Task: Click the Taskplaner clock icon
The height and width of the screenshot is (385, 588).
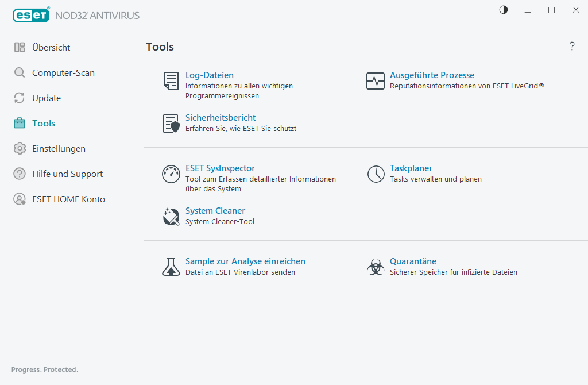Action: [376, 174]
